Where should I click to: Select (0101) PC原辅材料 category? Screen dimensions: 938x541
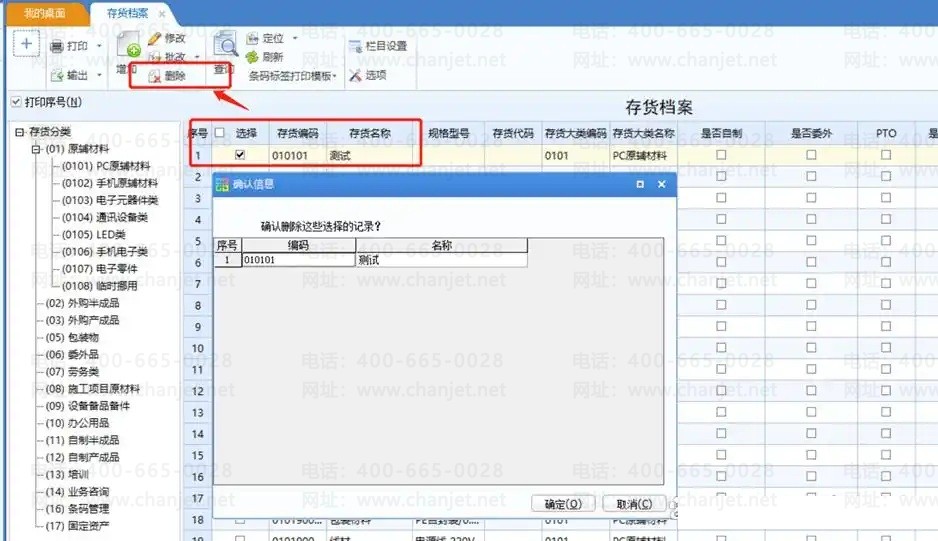click(106, 166)
